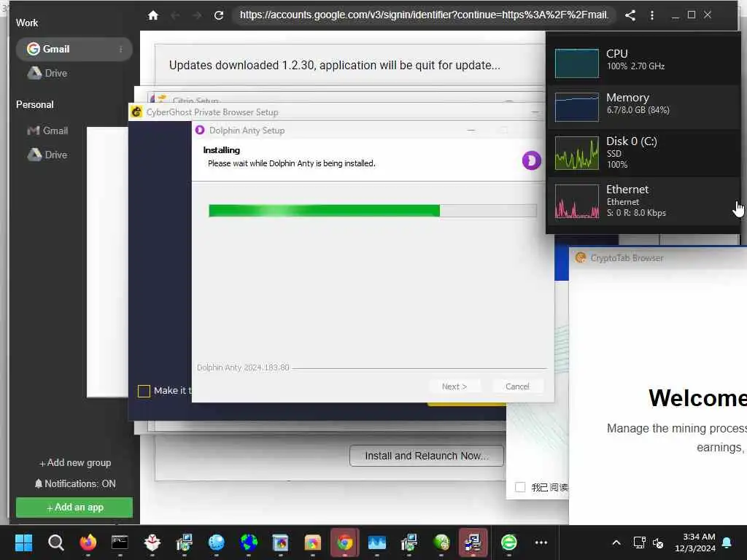Select the Ethernet performance entry
Image resolution: width=747 pixels, height=560 pixels.
[x=643, y=201]
